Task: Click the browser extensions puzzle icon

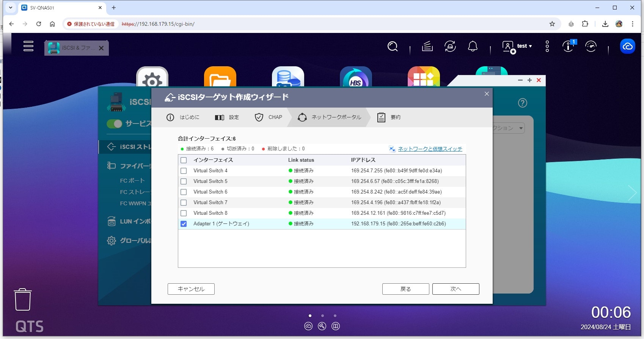Action: pos(585,24)
